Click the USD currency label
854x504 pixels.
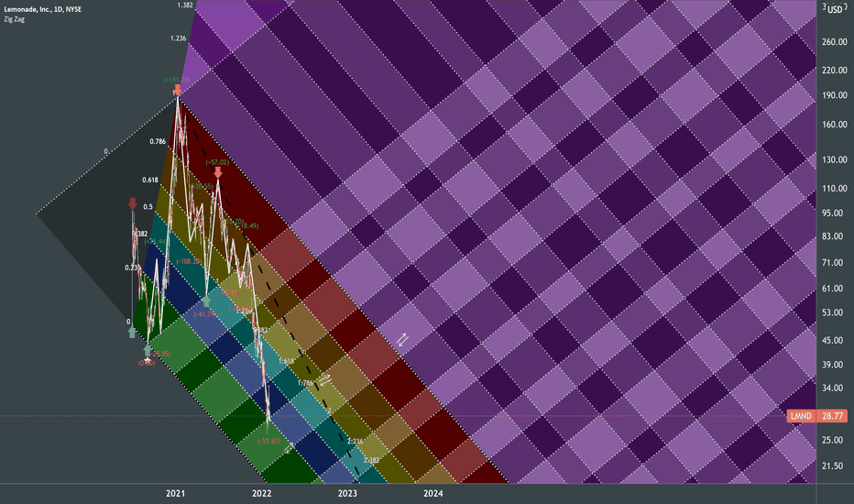tap(835, 10)
